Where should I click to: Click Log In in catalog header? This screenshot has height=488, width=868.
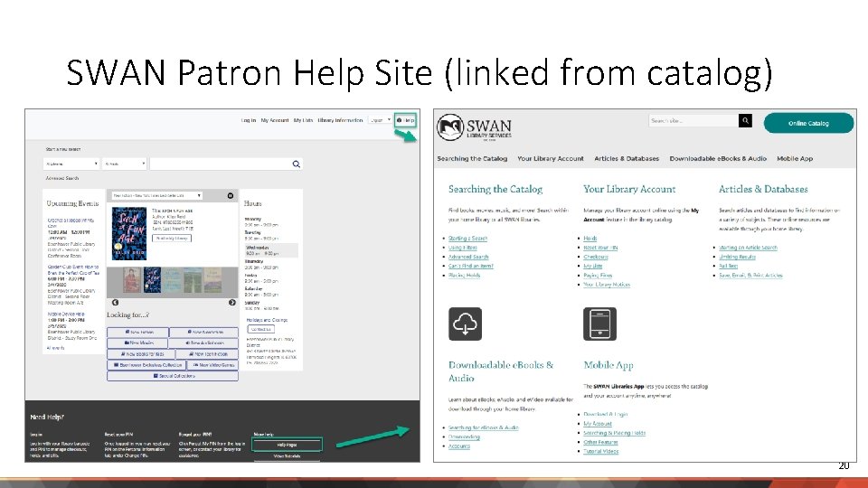click(x=249, y=120)
